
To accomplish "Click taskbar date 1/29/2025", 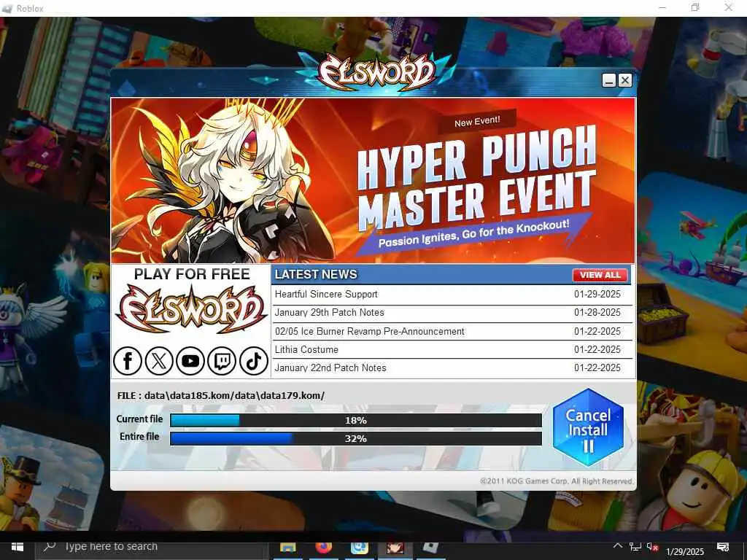I will 684,551.
